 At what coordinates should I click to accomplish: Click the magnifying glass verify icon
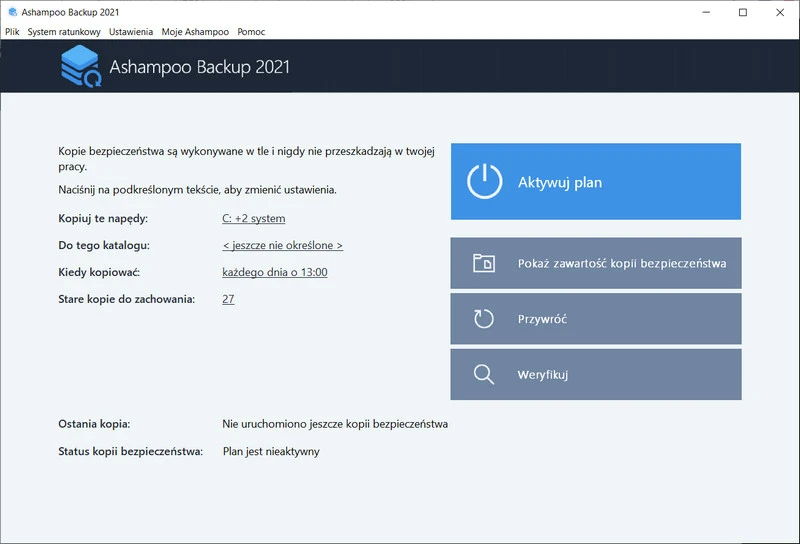pos(484,375)
